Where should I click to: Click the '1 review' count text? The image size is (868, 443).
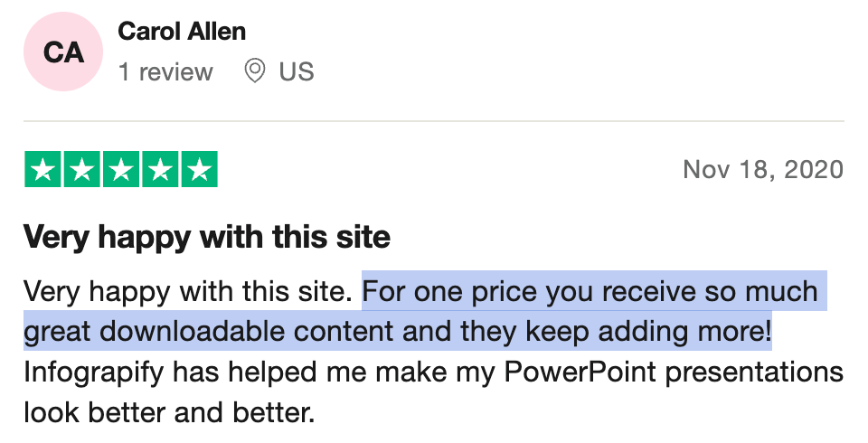pyautogui.click(x=165, y=72)
